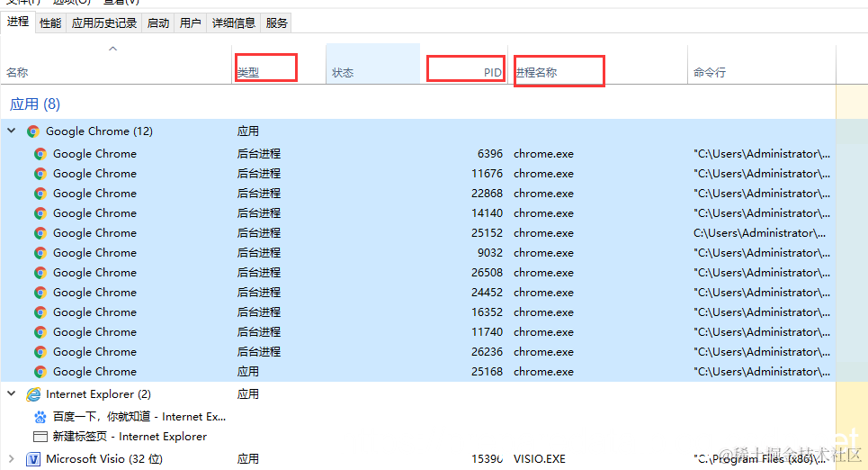Image resolution: width=868 pixels, height=470 pixels.
Task: Click PID value 11740
Action: (488, 332)
